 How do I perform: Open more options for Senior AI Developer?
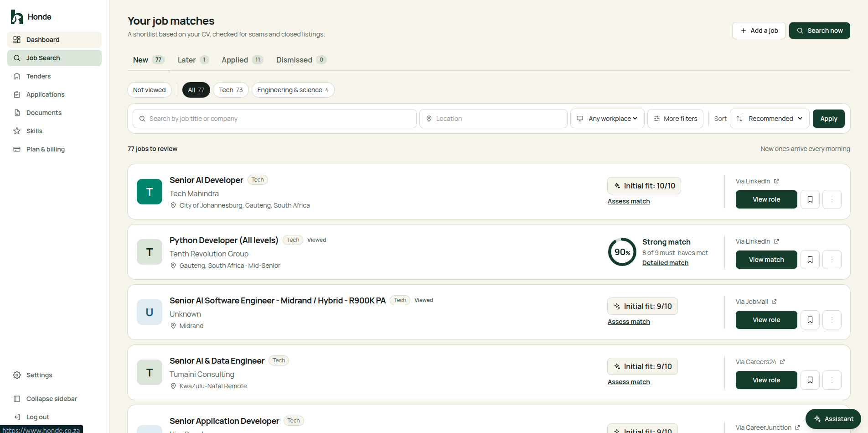(x=832, y=199)
